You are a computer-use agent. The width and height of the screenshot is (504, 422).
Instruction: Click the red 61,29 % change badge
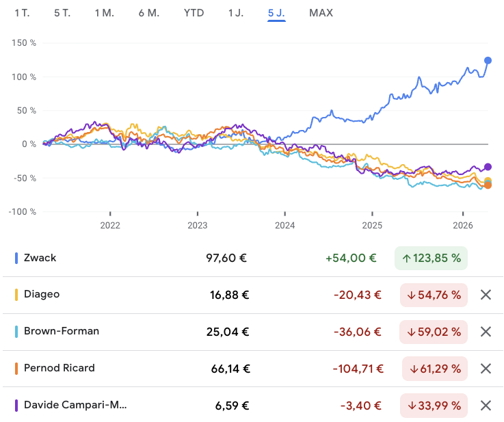click(435, 369)
